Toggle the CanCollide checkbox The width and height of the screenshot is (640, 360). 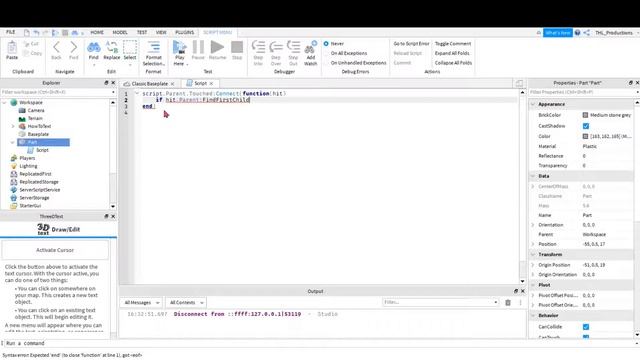pyautogui.click(x=586, y=327)
